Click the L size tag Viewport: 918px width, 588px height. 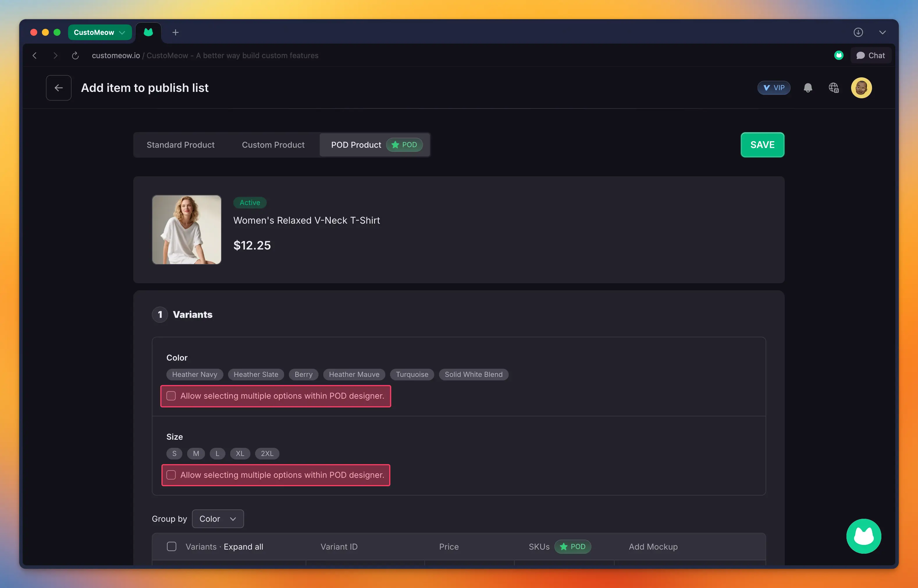[217, 453]
